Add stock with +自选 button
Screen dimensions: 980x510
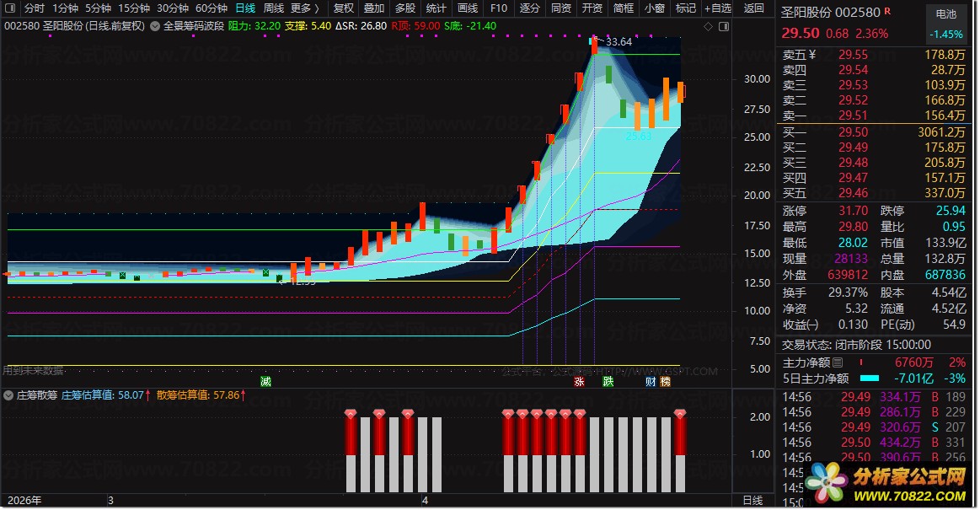717,8
